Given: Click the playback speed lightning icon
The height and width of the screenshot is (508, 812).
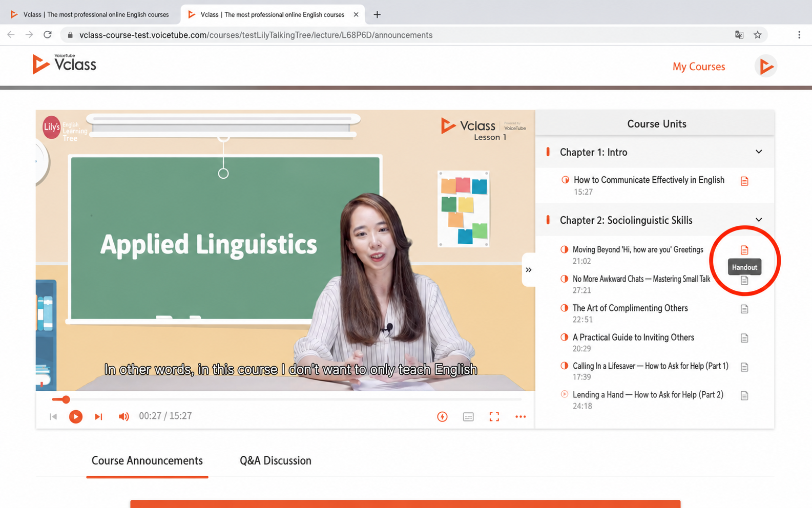Looking at the screenshot, I should coord(442,417).
